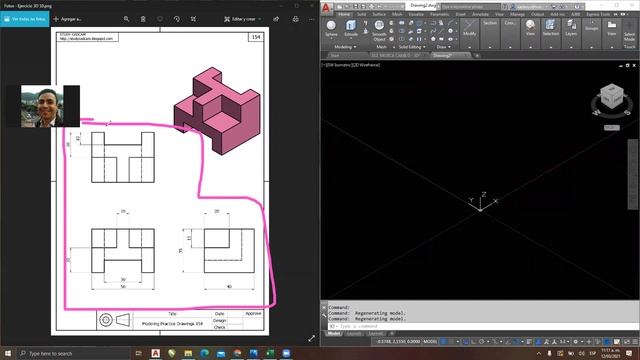Open the notification center in system tray
This screenshot has width=640, height=360.
tap(629, 353)
